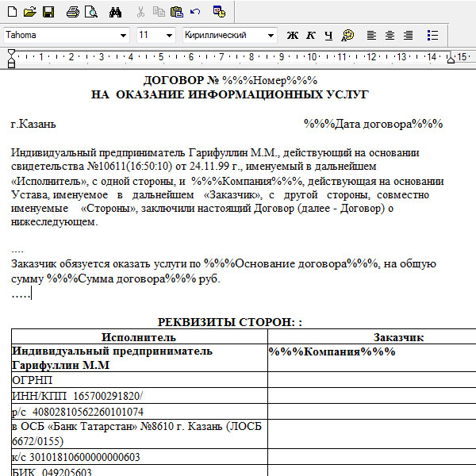Image resolution: width=476 pixels, height=476 pixels.
Task: Toggle bold formatting (Ж)
Action: (x=292, y=35)
